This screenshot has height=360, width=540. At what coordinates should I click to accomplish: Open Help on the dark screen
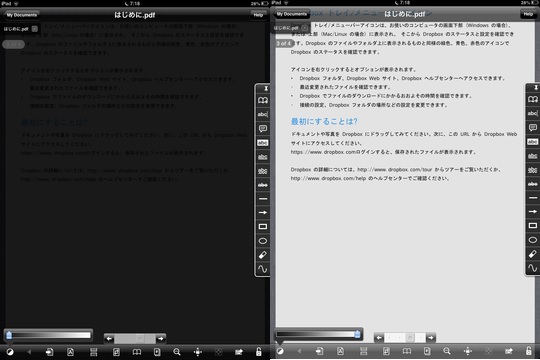(x=258, y=15)
